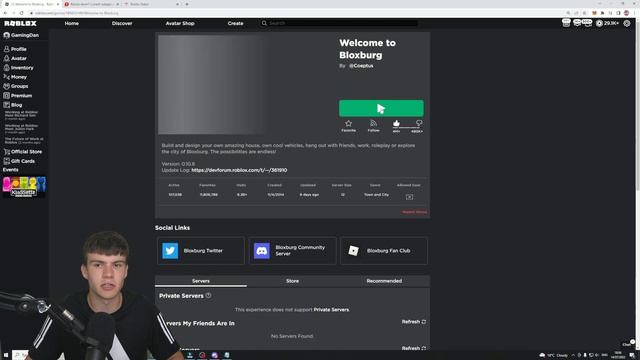Open the Windows Start button

coord(6,355)
